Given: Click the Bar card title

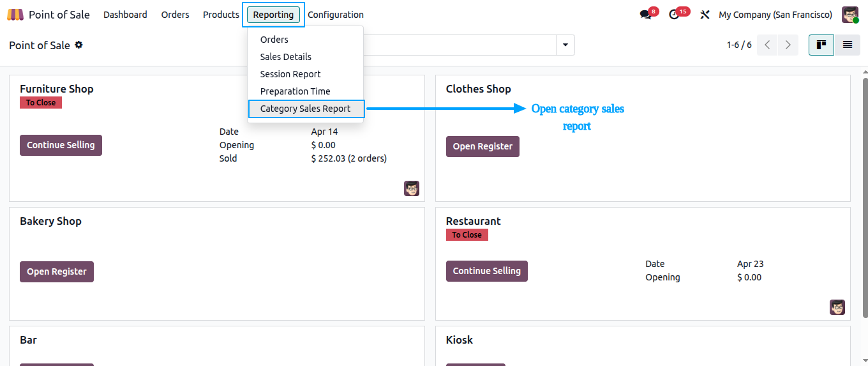Looking at the screenshot, I should click(29, 340).
